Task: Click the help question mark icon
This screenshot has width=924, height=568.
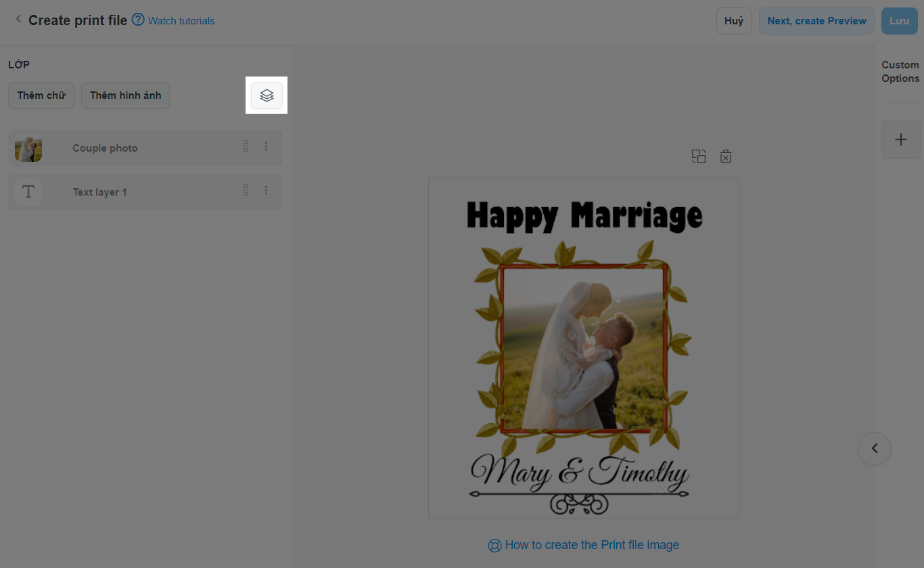Action: pyautogui.click(x=138, y=20)
